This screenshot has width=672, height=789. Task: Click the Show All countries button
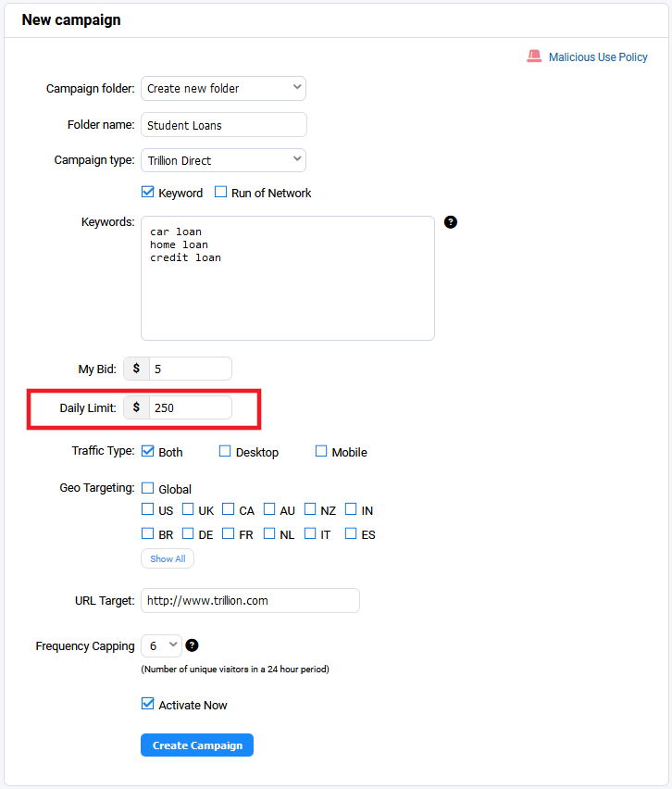coord(168,558)
